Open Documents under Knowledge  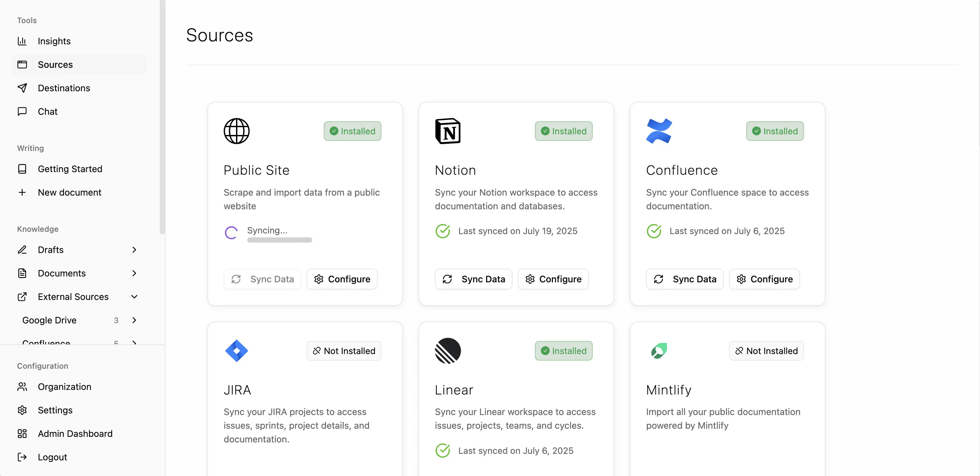pos(79,273)
